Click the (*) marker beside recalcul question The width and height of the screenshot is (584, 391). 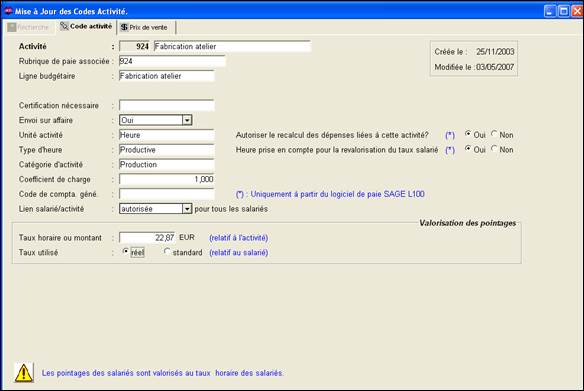[x=450, y=135]
